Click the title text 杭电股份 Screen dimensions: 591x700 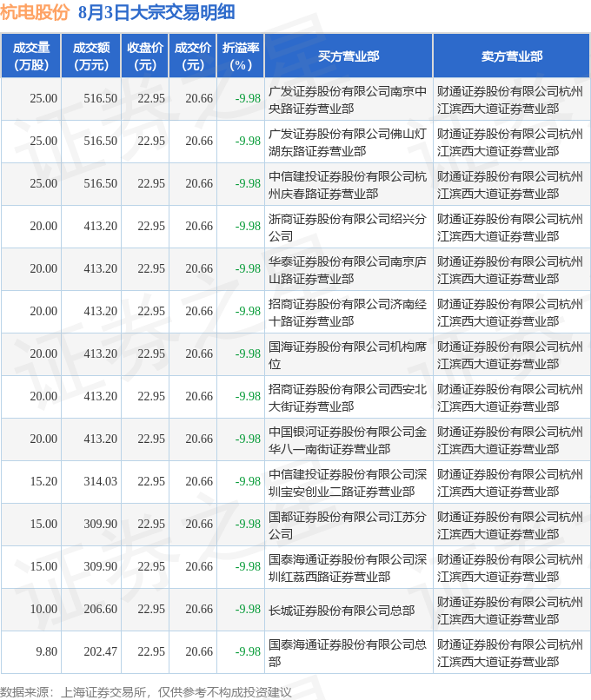pos(35,12)
